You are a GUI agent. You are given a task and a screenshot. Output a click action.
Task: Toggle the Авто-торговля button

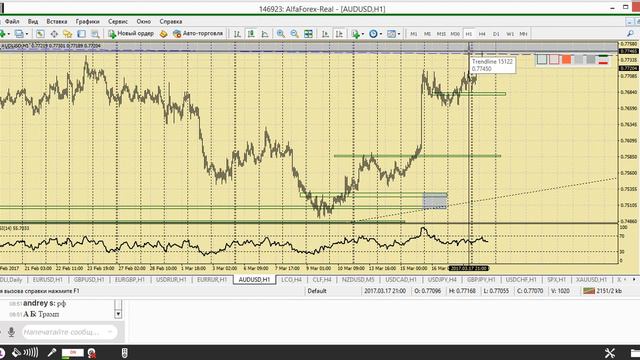198,33
